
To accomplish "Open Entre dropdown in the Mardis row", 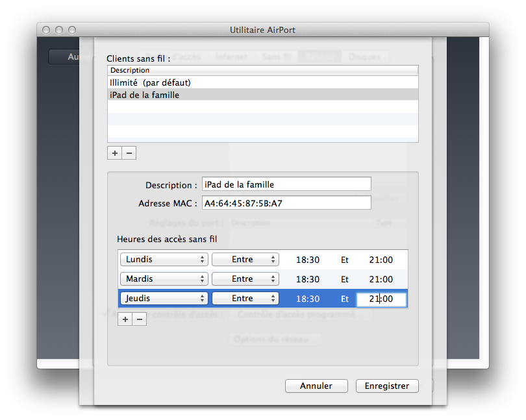I will (x=245, y=279).
